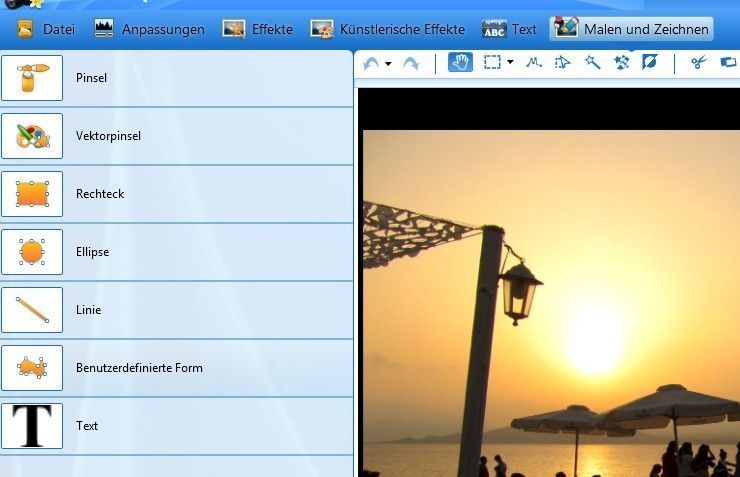Go to Künstlerische Effekte tab
740x477 pixels.
(388, 29)
